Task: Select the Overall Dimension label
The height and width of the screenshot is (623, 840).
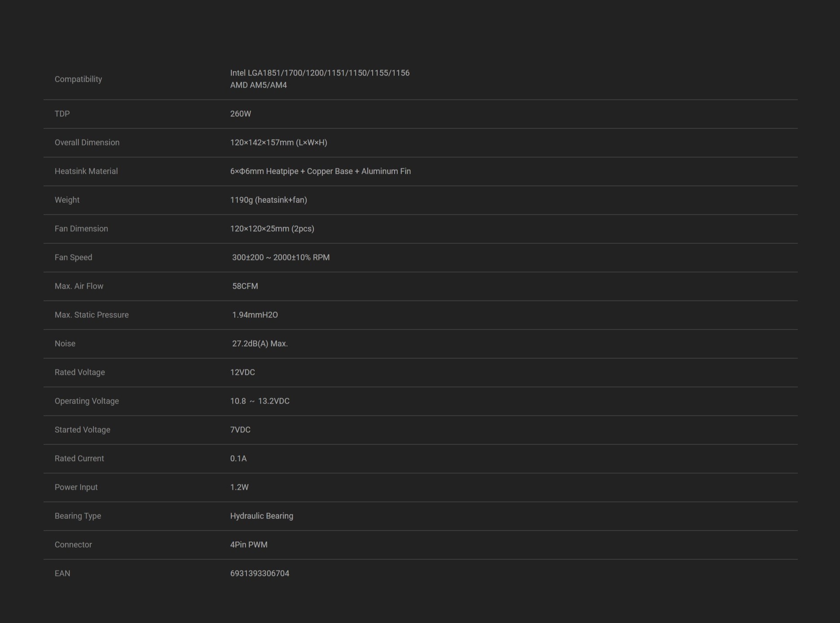Action: click(x=87, y=143)
